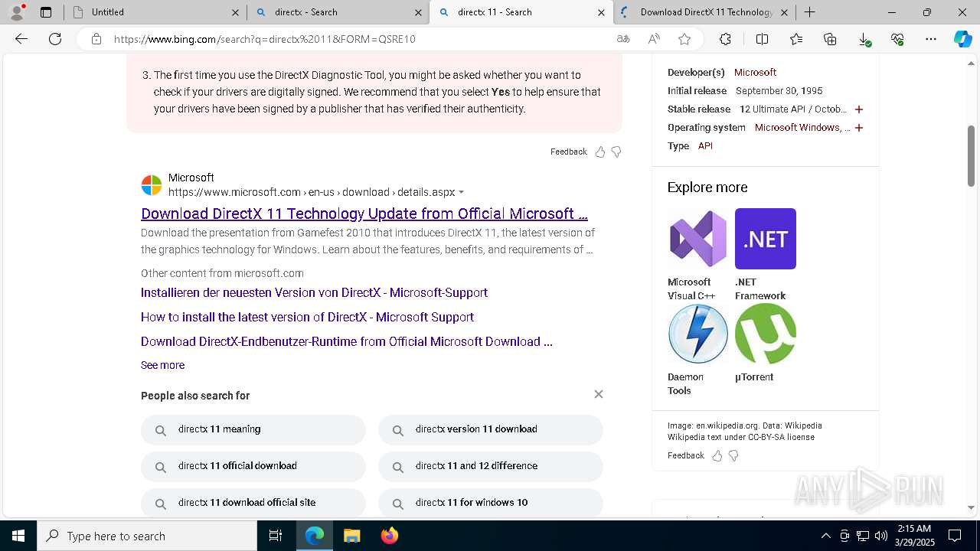Open How to install latest DirectX link
Screen dimensions: 980x551
point(307,317)
